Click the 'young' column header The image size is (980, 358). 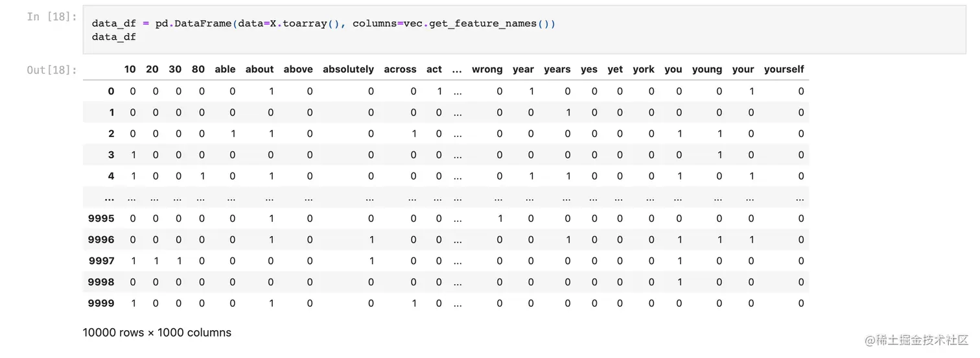(706, 69)
